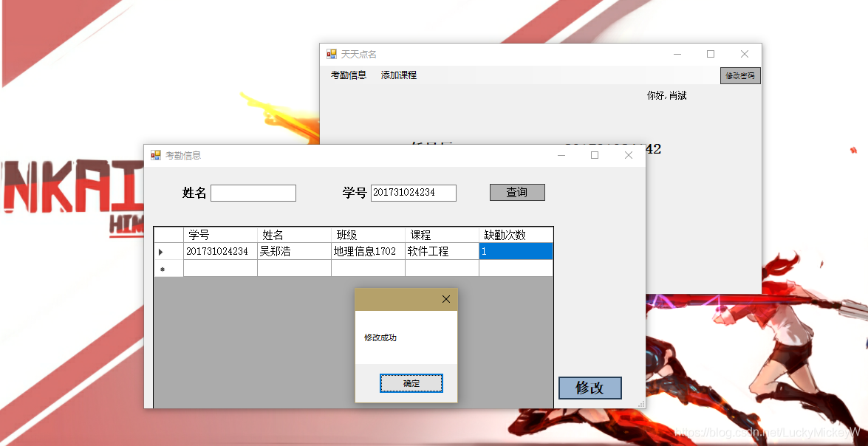Close the 修改成功 message box
Viewport: 868px width, 446px height.
point(445,299)
